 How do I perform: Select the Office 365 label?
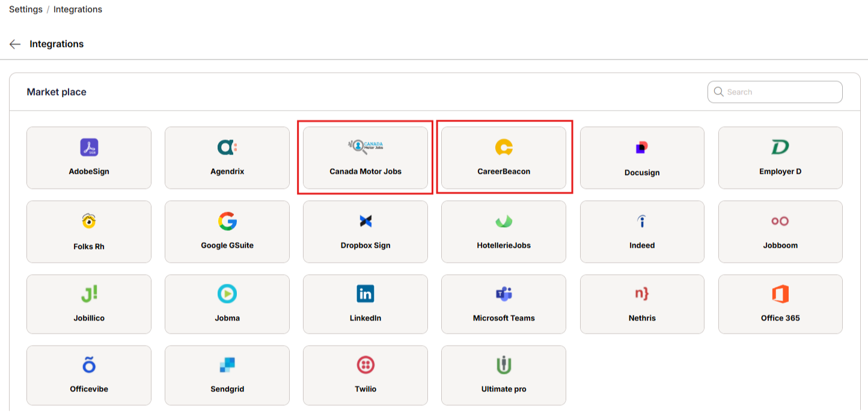(x=780, y=318)
